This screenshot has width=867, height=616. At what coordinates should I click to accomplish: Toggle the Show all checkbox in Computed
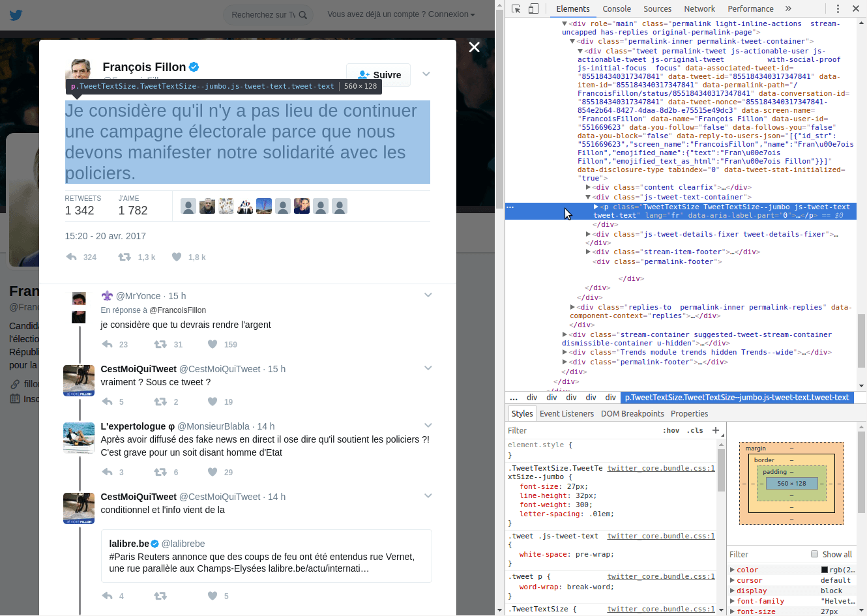814,554
